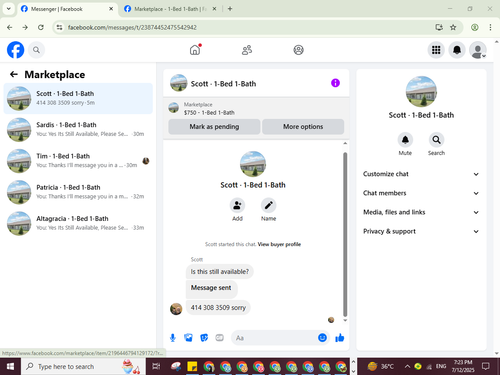Screen dimensions: 500x375
Task: Open the emoji picker in message box
Action: pos(322,338)
